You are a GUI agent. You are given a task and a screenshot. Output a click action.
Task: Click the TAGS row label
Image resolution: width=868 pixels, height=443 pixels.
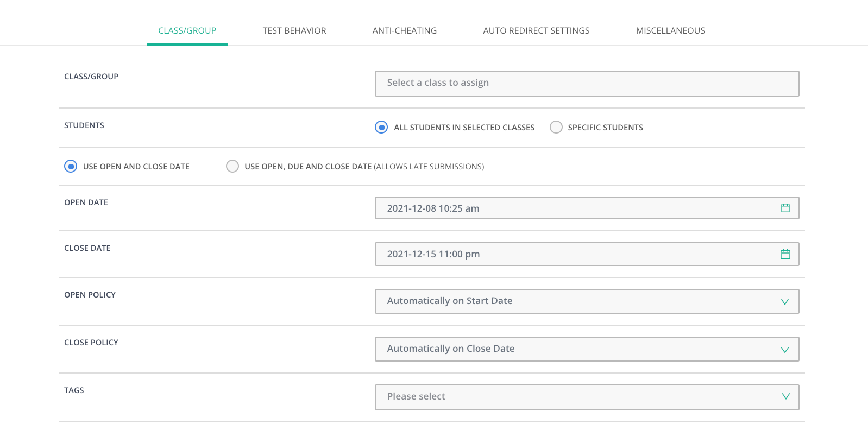[74, 390]
